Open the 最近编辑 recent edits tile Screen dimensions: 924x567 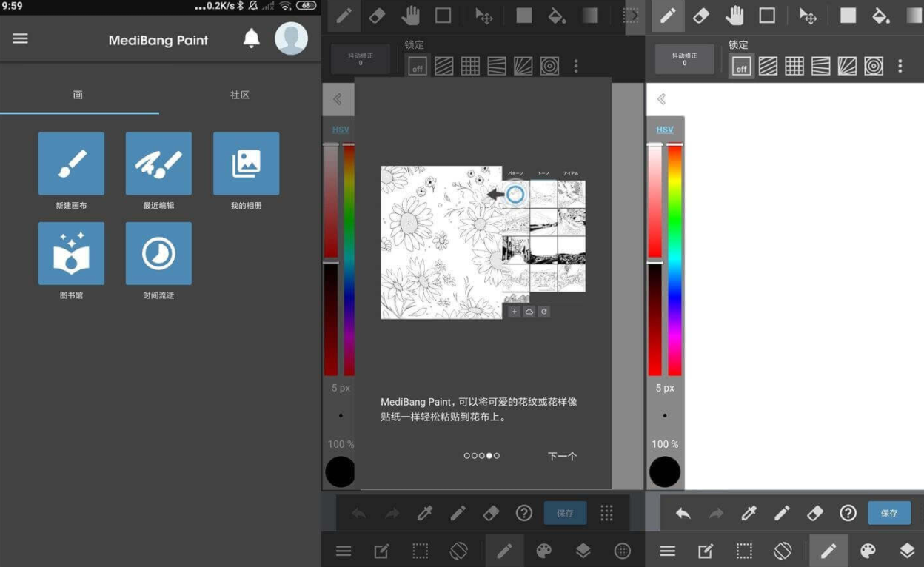[x=158, y=164]
